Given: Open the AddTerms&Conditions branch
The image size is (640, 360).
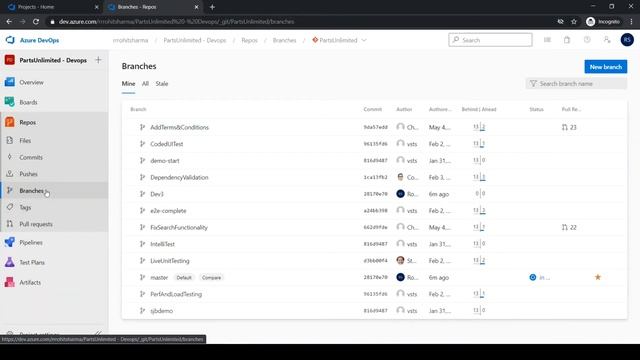Looking at the screenshot, I should click(179, 127).
